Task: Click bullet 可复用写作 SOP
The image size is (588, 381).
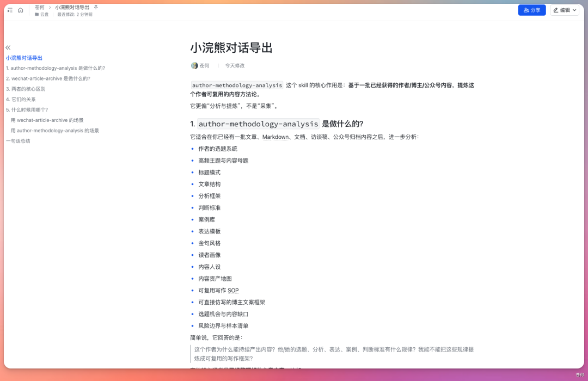Action: (x=219, y=291)
